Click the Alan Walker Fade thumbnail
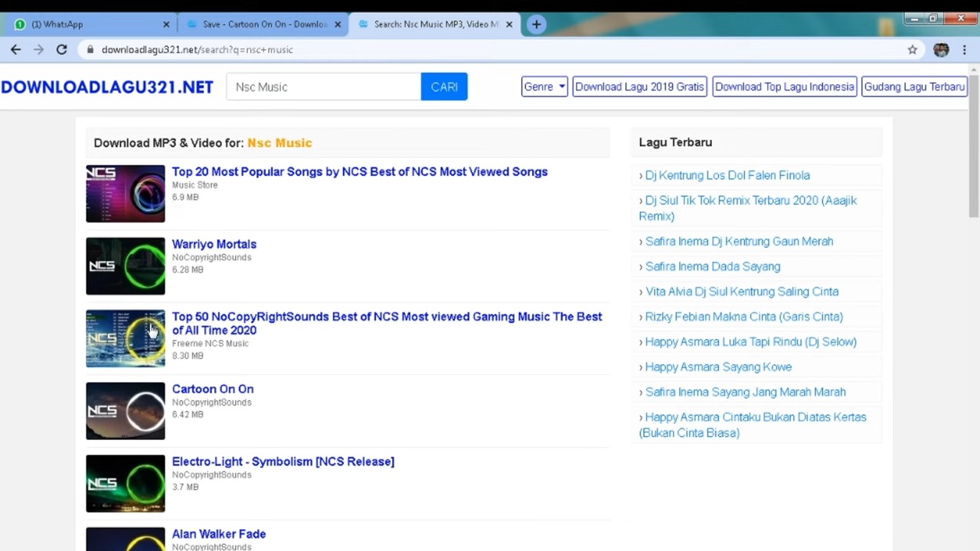This screenshot has width=980, height=551. coord(126,540)
